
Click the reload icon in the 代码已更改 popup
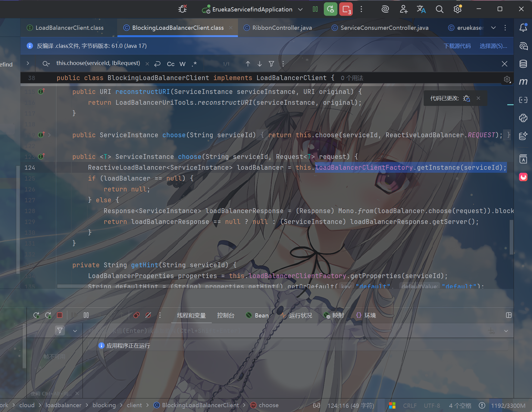pos(467,98)
